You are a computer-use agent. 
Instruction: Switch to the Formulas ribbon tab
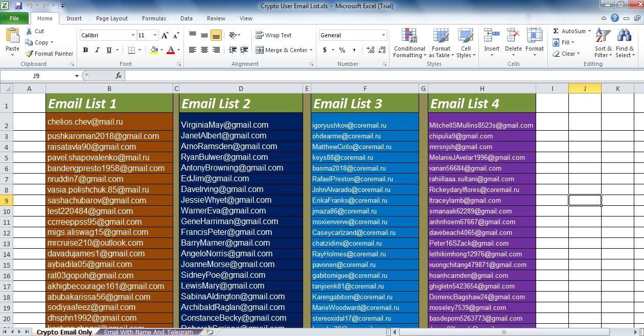(x=154, y=18)
